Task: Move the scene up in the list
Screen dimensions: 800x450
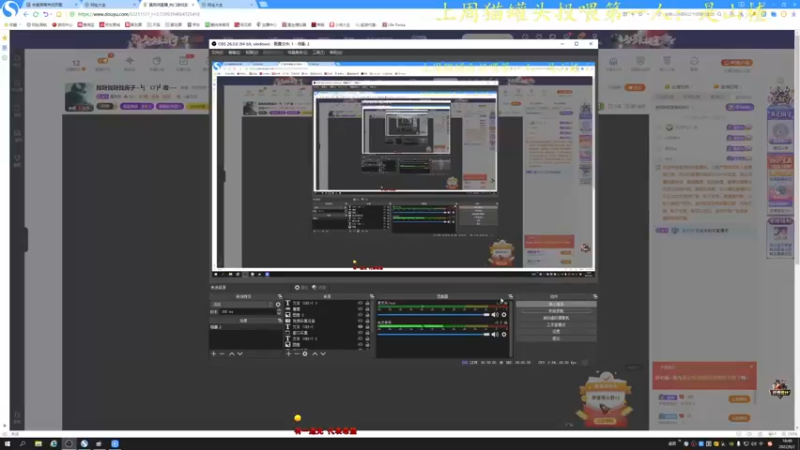Action: (232, 354)
